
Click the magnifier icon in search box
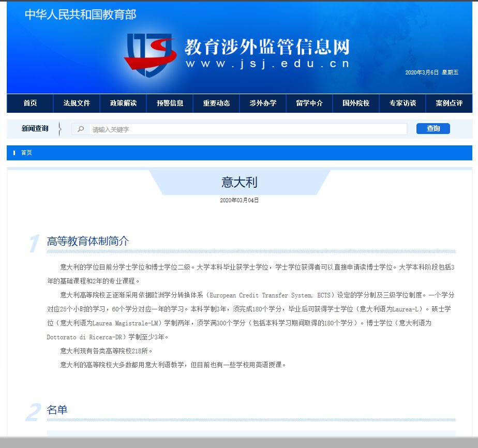pyautogui.click(x=81, y=129)
